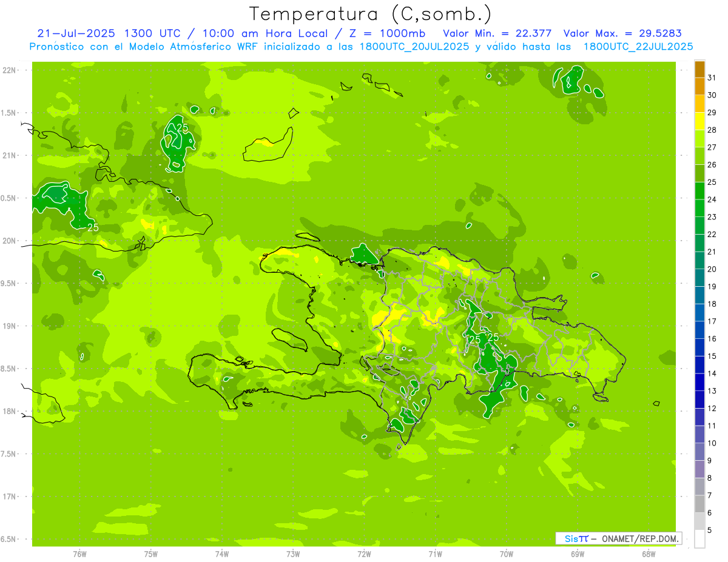Click the colorbar label 28
Image resolution: width=728 pixels, height=562 pixels.
coord(712,130)
